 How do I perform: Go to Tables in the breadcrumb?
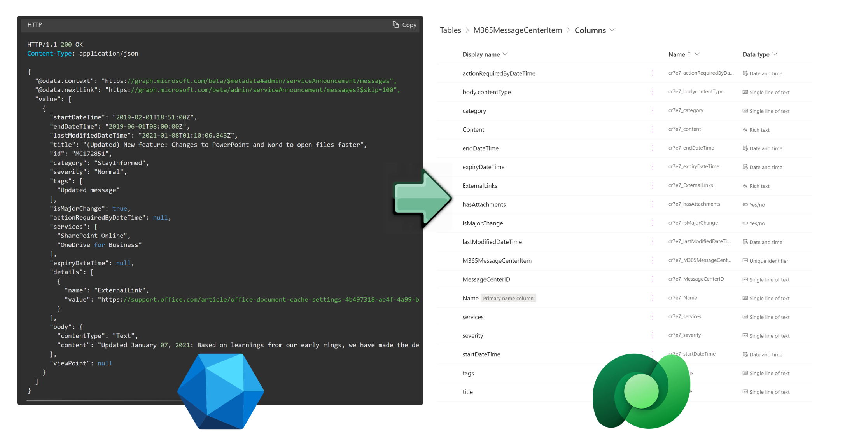(450, 30)
